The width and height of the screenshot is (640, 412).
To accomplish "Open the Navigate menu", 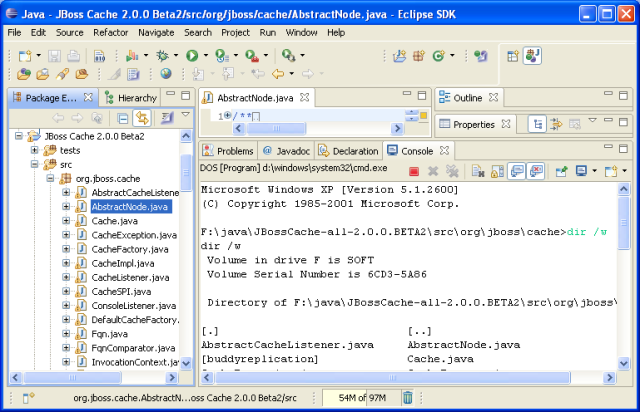I will point(156,32).
